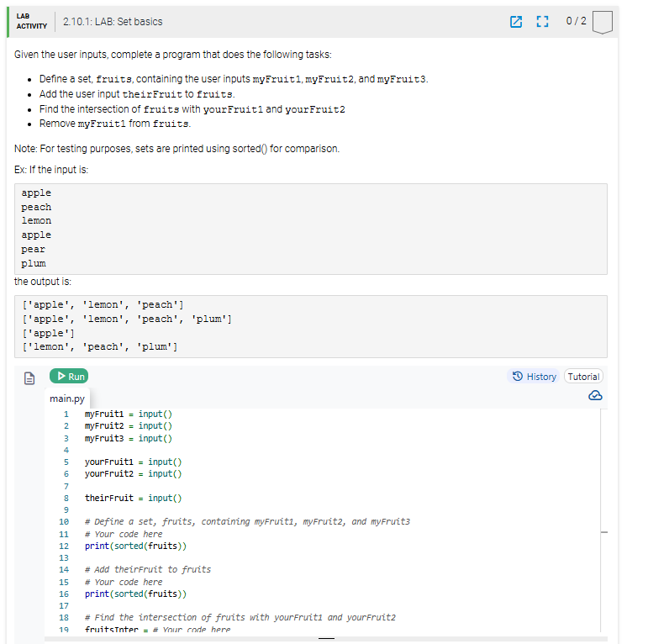This screenshot has width=648, height=644.
Task: Click the line 18 intersection comment
Action: click(240, 618)
